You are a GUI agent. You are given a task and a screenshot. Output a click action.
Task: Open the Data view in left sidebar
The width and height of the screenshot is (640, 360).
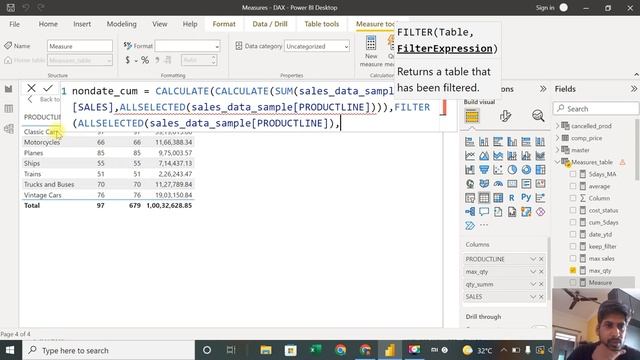click(x=9, y=109)
